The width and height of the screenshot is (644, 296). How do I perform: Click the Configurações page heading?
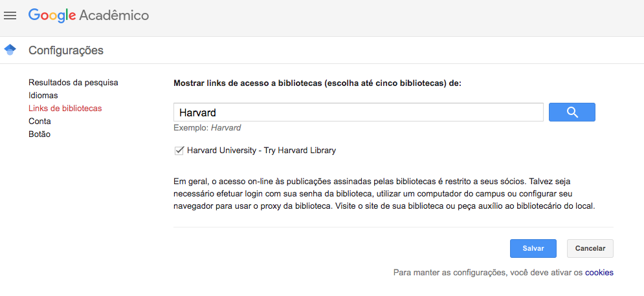pos(66,50)
